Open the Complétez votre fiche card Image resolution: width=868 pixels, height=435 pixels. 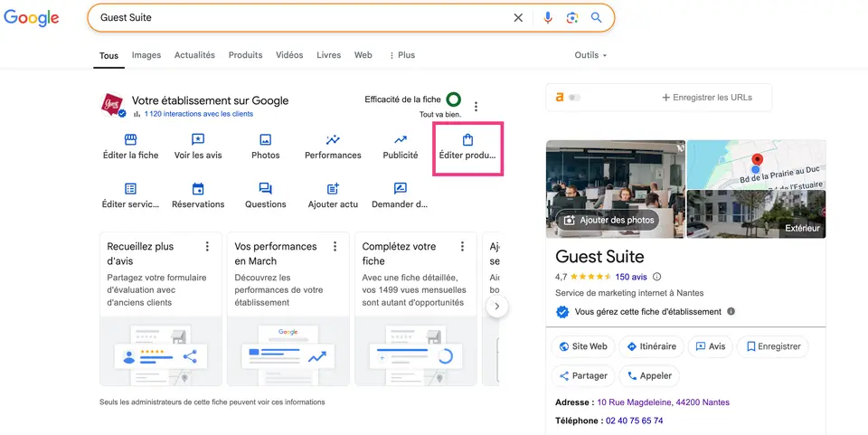(x=416, y=308)
